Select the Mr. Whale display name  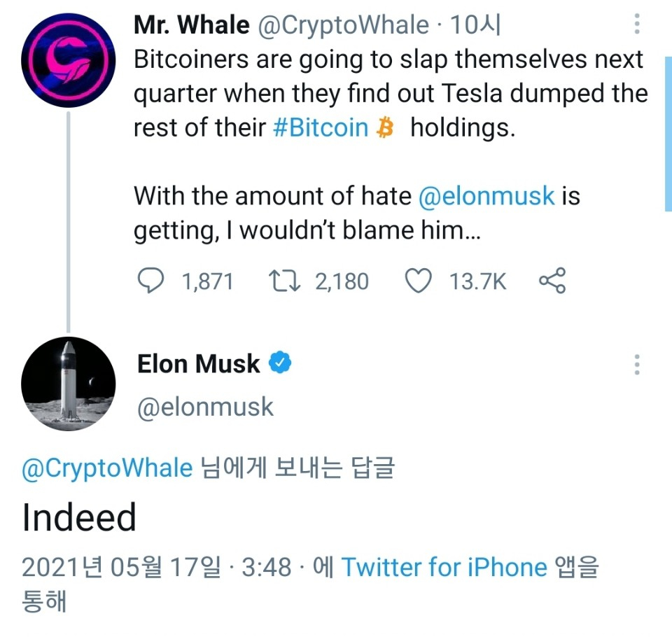[x=190, y=24]
